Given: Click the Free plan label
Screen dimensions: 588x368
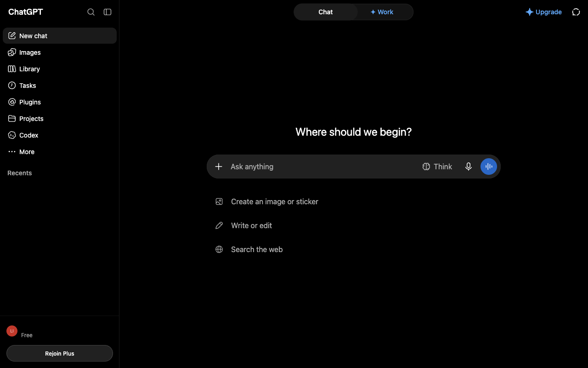Looking at the screenshot, I should 27,335.
